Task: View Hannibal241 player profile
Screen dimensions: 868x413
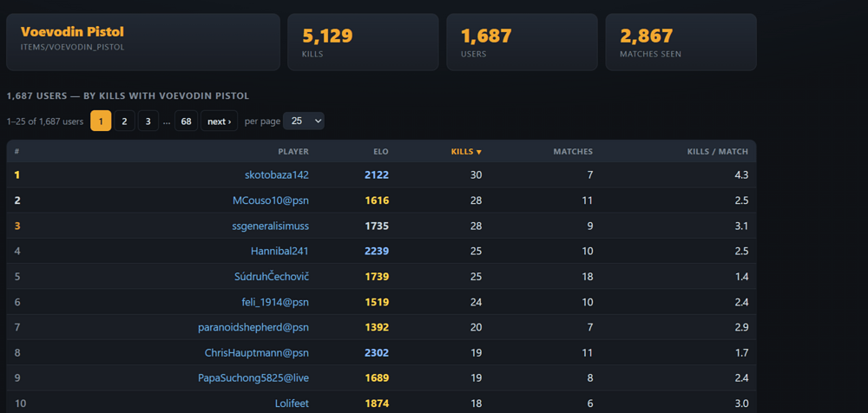Action: [x=279, y=252]
